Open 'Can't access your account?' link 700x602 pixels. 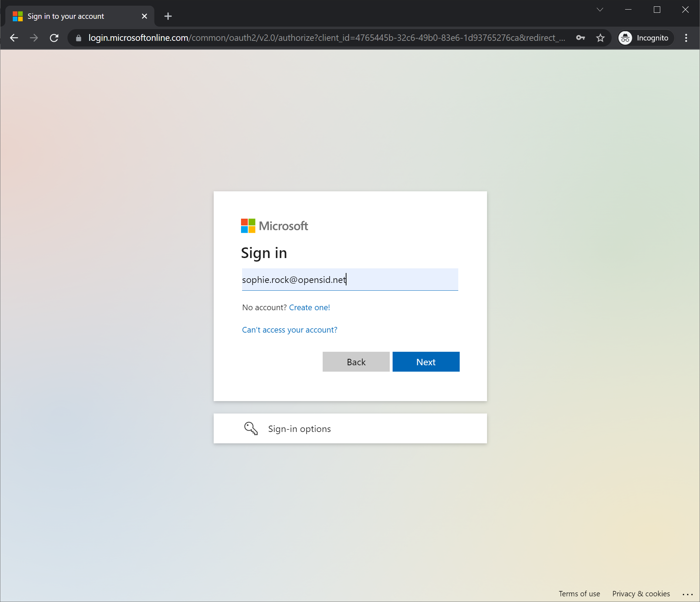pyautogui.click(x=289, y=330)
